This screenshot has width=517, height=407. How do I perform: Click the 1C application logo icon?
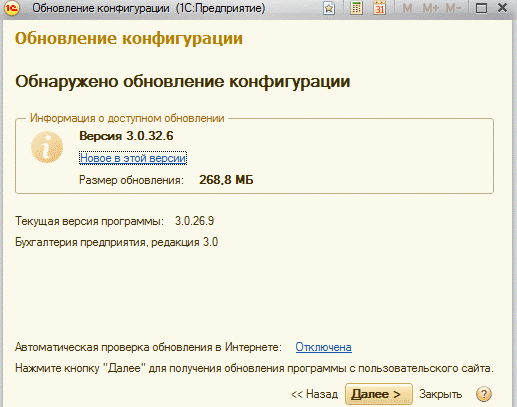point(12,8)
